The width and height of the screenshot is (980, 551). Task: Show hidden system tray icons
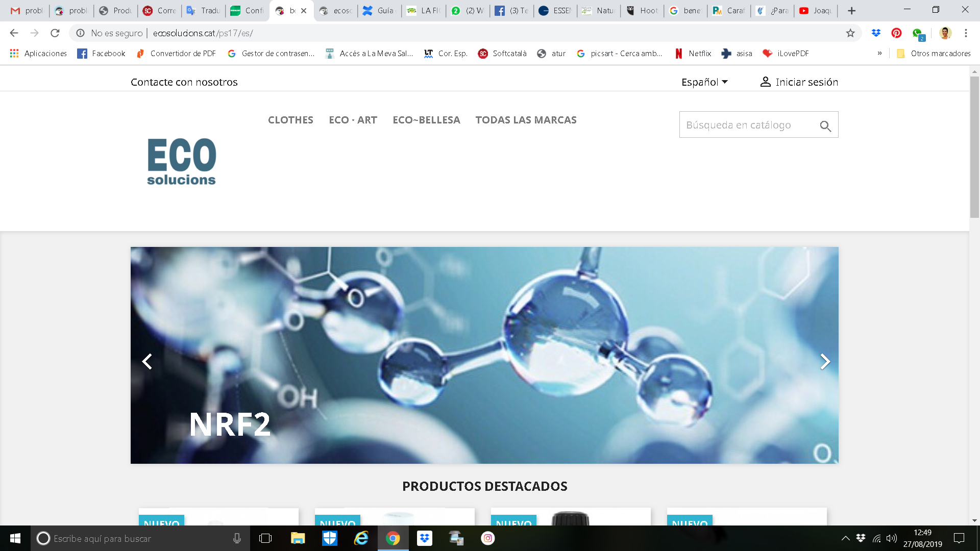coord(845,538)
